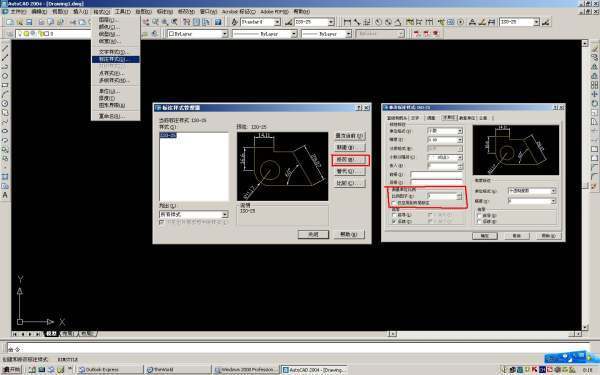This screenshot has height=375, width=600.
Task: Click the scale factor spinner arrows
Action: (x=460, y=196)
